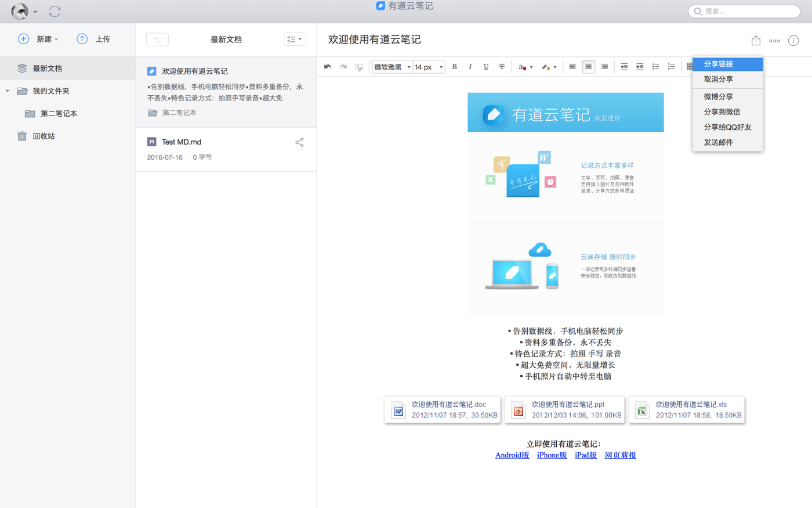
Task: Align text to the right
Action: coord(604,67)
